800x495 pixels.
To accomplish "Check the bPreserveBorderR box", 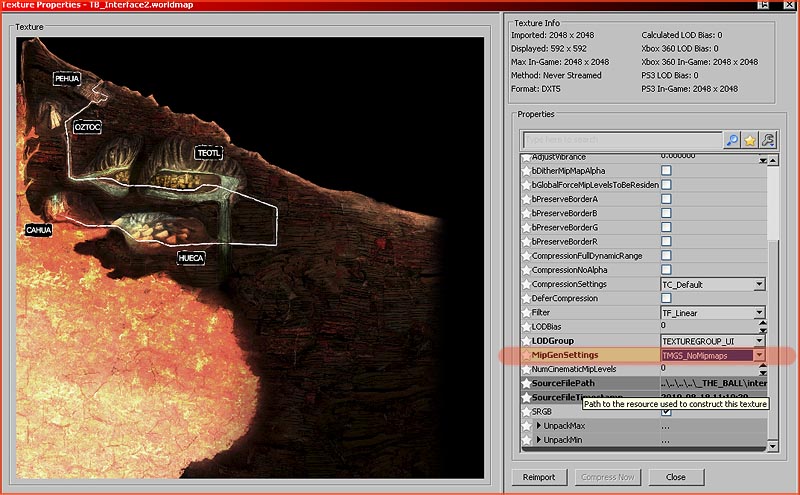I will coord(666,241).
